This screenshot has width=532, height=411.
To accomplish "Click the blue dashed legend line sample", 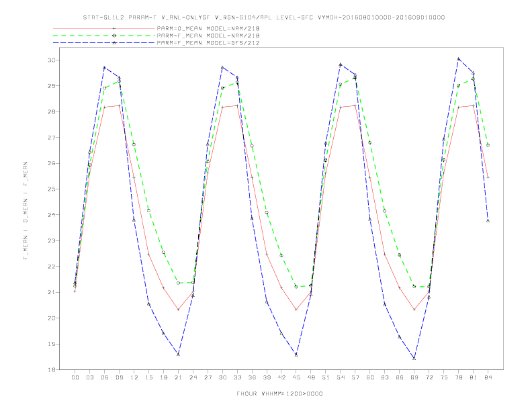I will tap(104, 43).
